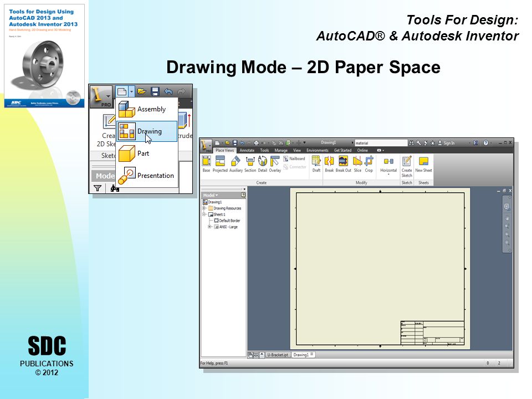
Task: Open the Tools ribbon tab
Action: 264,150
